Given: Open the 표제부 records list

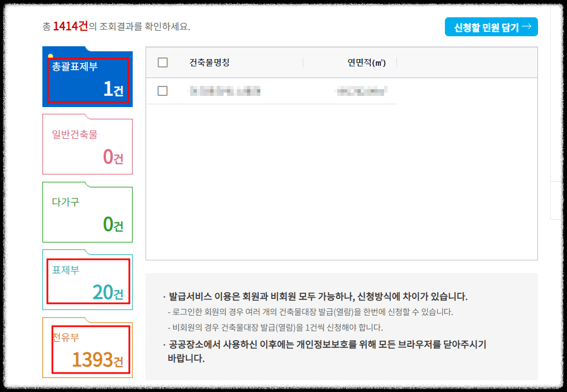Looking at the screenshot, I should tap(87, 280).
